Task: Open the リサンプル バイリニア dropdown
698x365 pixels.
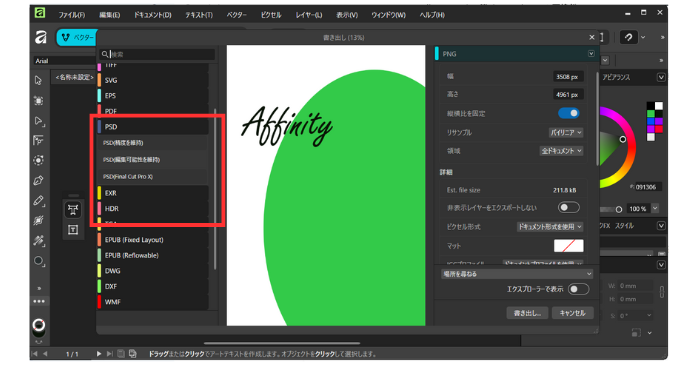Action: point(566,133)
